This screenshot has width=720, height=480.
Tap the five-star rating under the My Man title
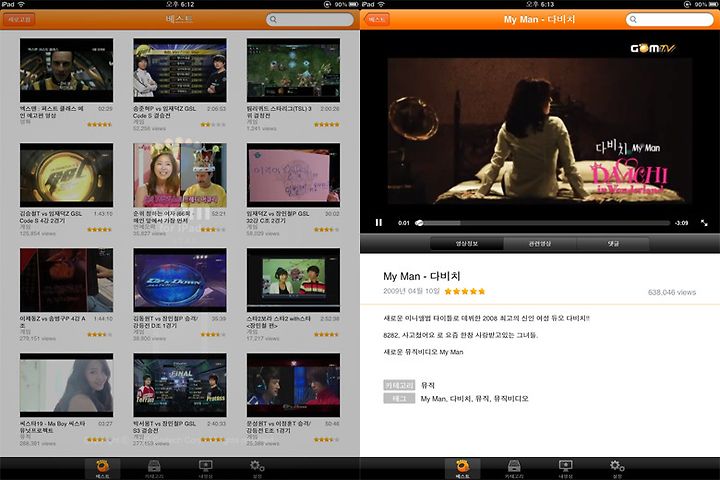(465, 291)
